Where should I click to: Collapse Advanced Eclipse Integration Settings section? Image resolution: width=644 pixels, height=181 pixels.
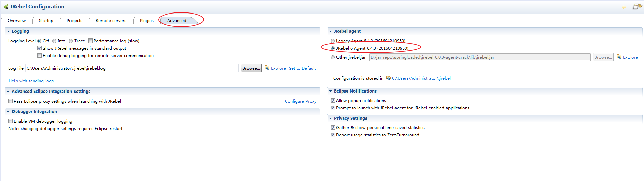tap(8, 92)
